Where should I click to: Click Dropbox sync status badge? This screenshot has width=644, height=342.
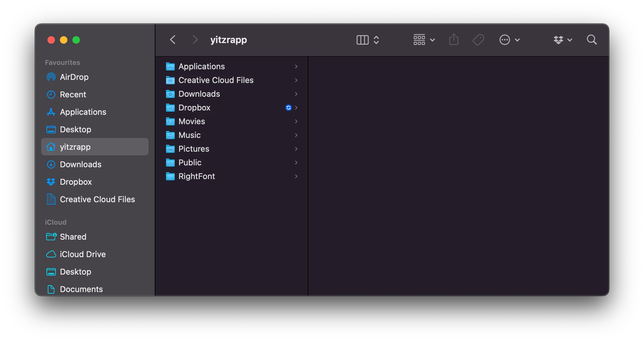(x=288, y=108)
